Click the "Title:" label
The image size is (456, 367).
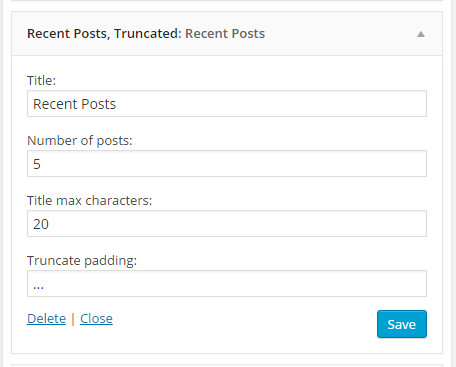point(41,81)
